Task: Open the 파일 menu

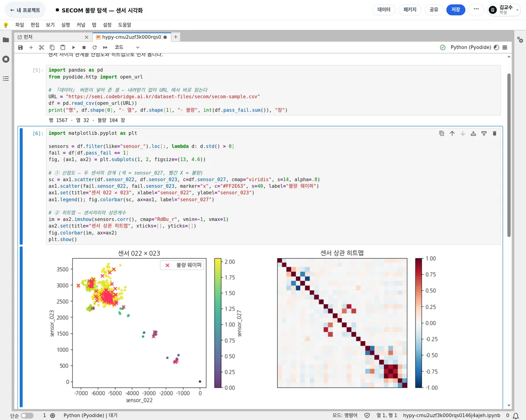Action: click(x=20, y=25)
